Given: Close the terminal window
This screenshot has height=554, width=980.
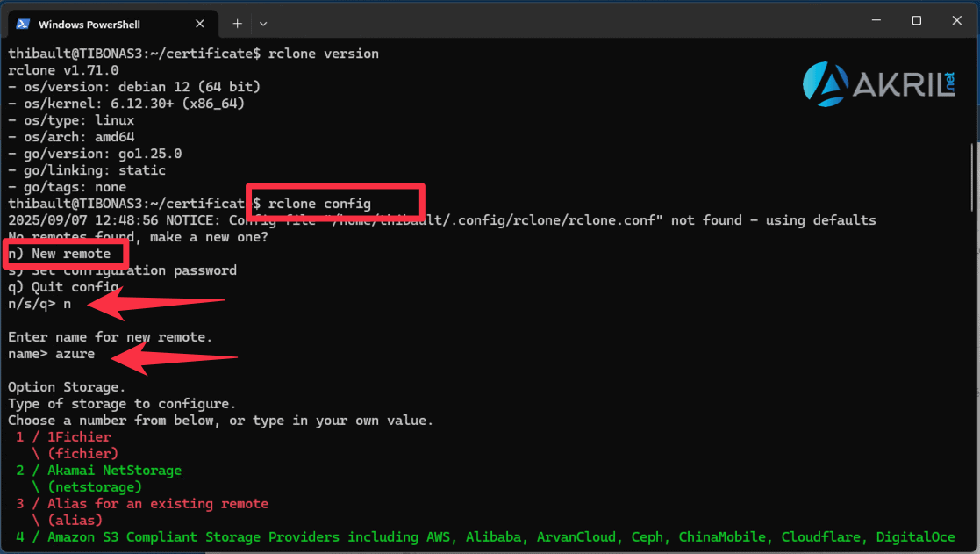Looking at the screenshot, I should 956,21.
